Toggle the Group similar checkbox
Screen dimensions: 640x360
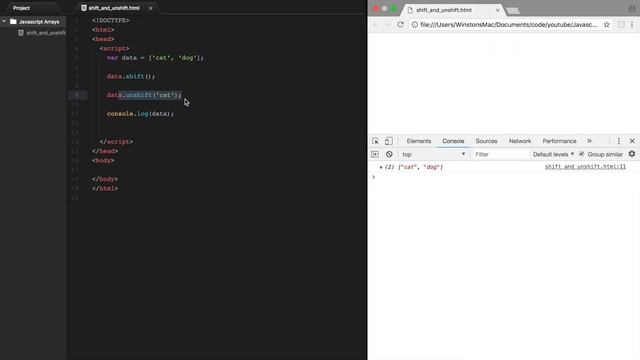pyautogui.click(x=581, y=154)
